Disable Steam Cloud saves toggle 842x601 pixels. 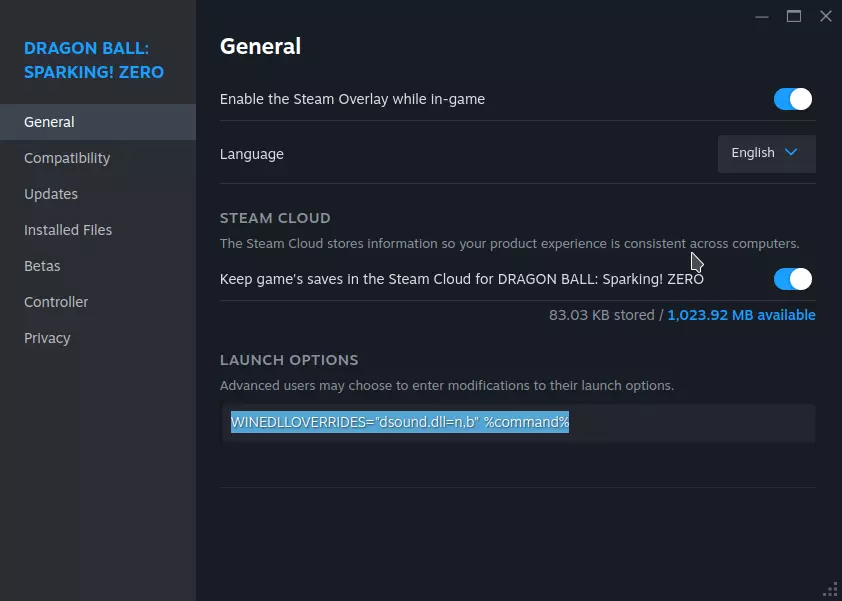tap(792, 279)
